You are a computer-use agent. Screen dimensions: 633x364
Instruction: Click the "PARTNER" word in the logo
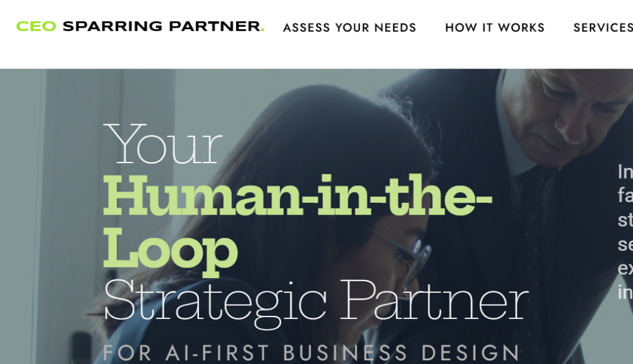point(215,26)
